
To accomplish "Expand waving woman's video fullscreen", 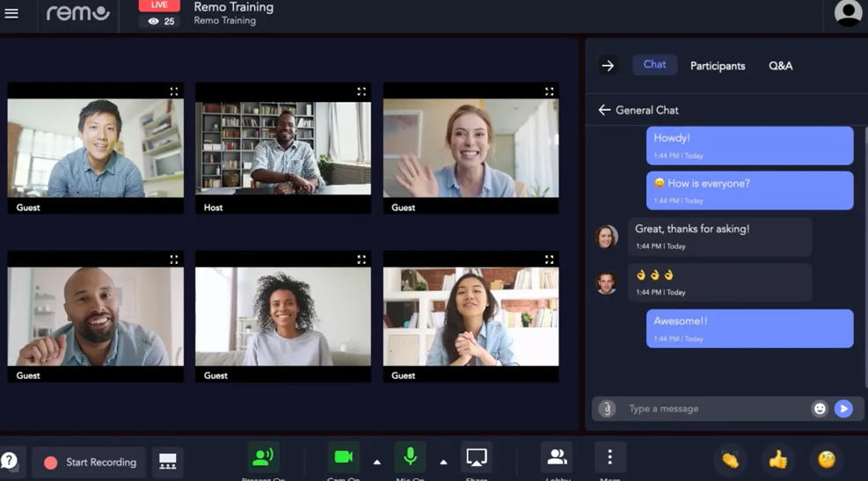I will 549,91.
